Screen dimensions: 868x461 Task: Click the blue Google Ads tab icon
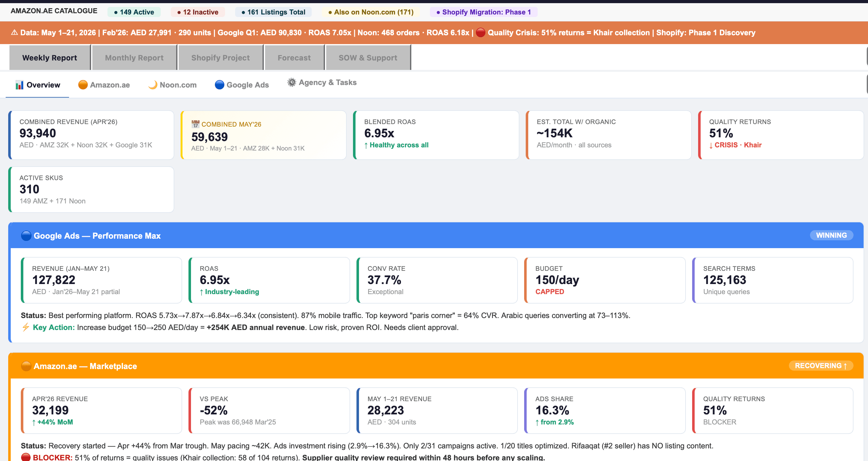point(219,85)
